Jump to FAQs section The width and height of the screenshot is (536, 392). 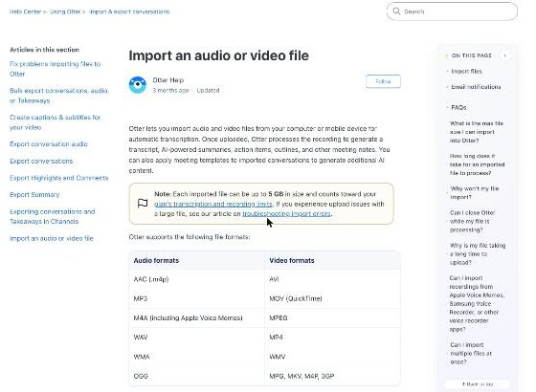tap(458, 107)
